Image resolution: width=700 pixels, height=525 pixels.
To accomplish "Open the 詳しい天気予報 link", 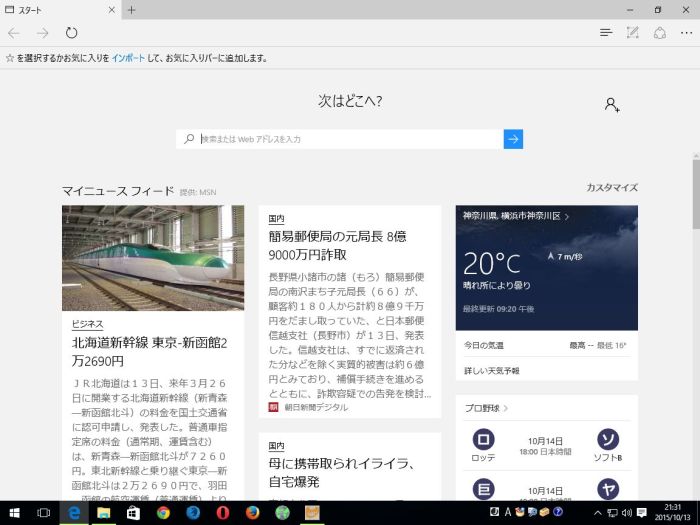I will (x=491, y=370).
